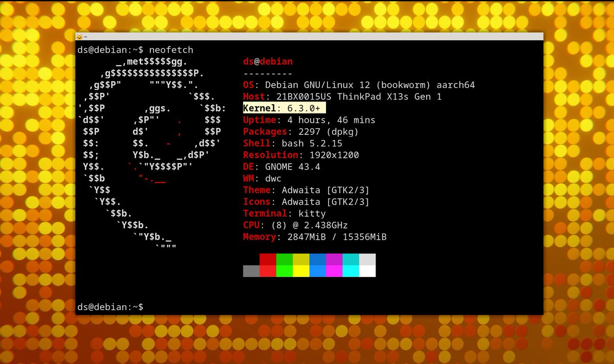
Task: Select the Terminal kitty line
Action: pos(284,213)
